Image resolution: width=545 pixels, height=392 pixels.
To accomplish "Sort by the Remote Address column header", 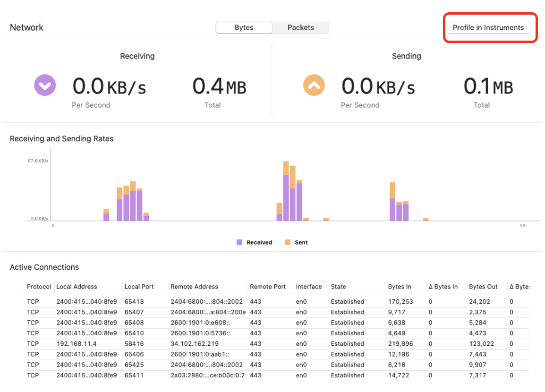I will tap(194, 287).
